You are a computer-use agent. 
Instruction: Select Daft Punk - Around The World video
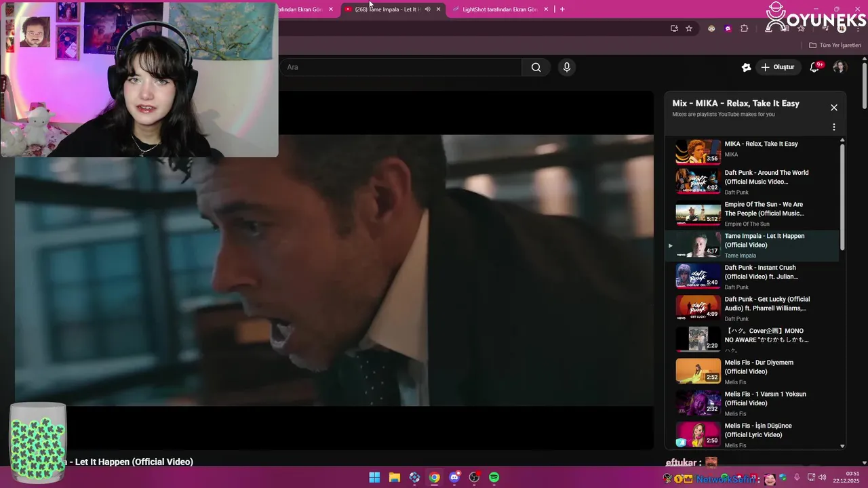point(753,182)
